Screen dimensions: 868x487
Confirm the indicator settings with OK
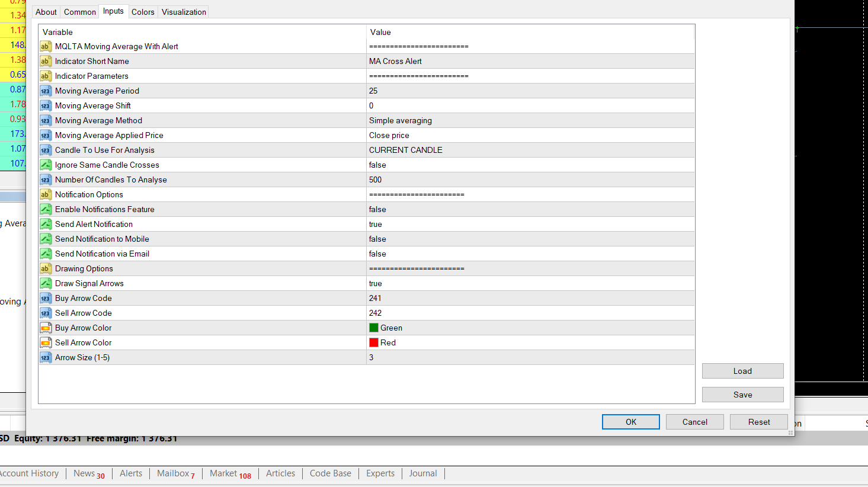(630, 421)
